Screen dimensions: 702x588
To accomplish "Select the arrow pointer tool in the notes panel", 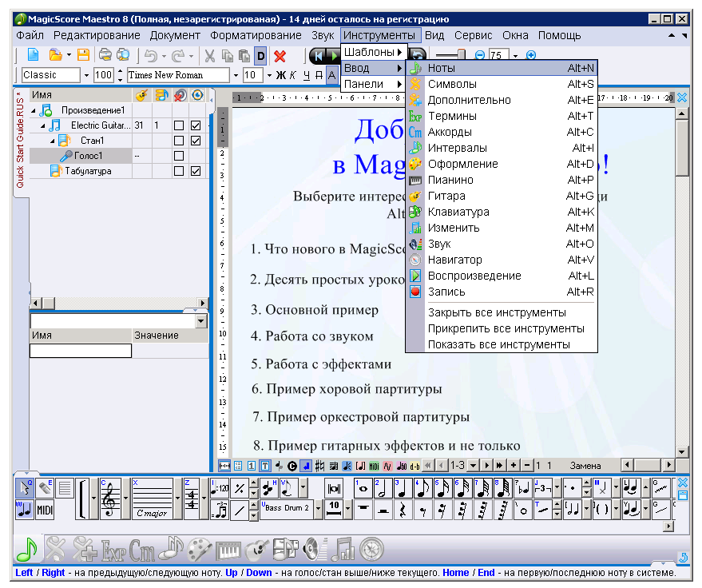I will pos(25,487).
